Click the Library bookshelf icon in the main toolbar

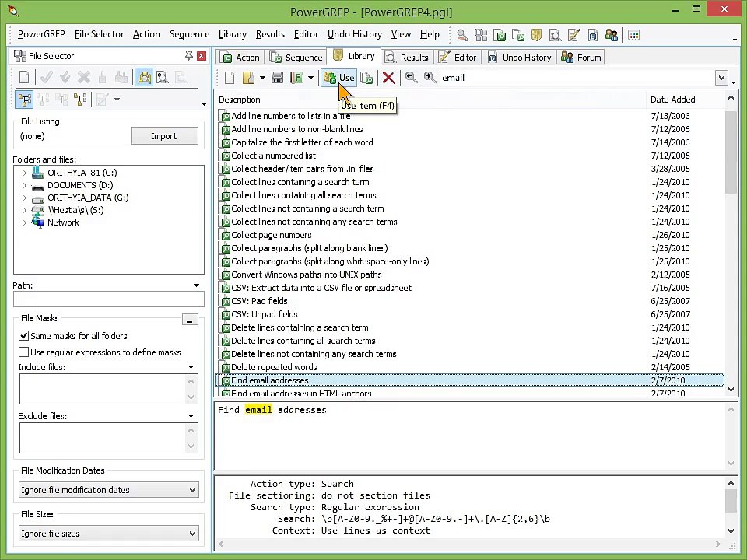coord(536,35)
